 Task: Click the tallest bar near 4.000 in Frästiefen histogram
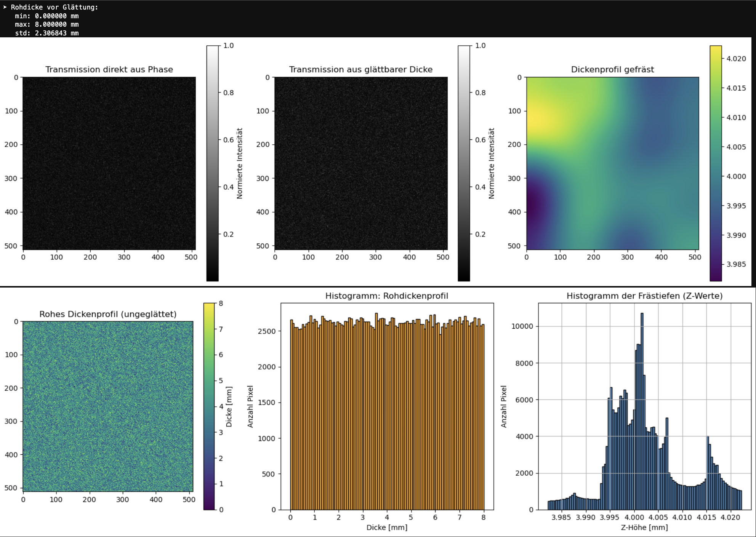click(642, 411)
